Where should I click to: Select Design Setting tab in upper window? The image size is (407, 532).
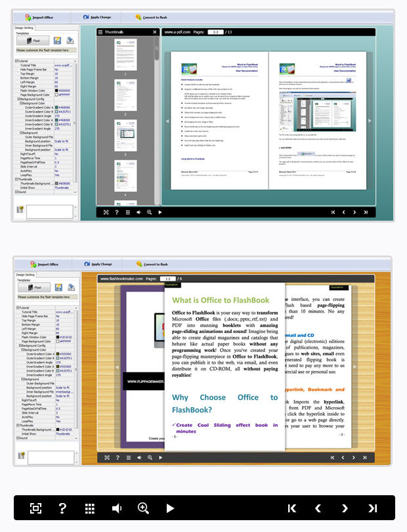[24, 28]
